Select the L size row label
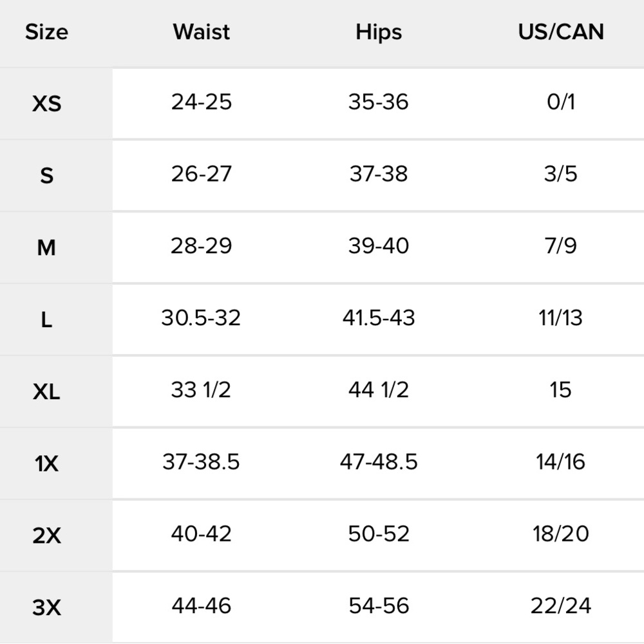This screenshot has width=644, height=644. pyautogui.click(x=46, y=319)
